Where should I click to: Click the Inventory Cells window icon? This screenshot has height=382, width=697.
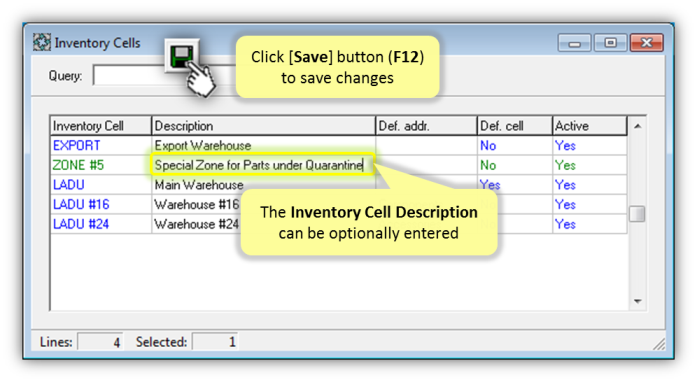[42, 42]
